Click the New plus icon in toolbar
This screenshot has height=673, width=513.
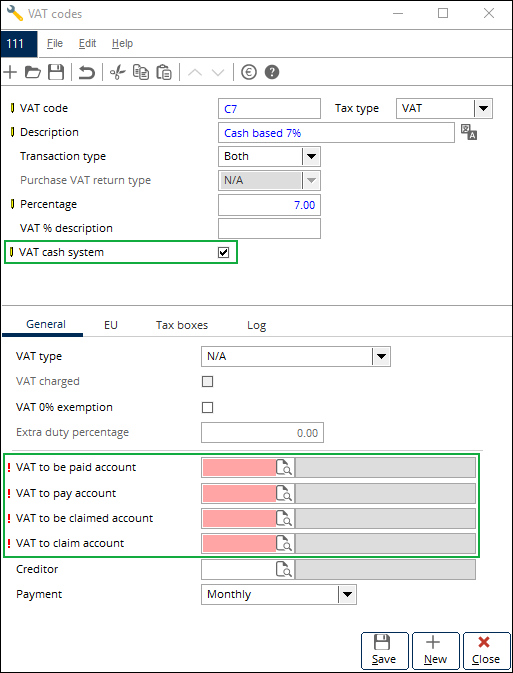pyautogui.click(x=9, y=72)
